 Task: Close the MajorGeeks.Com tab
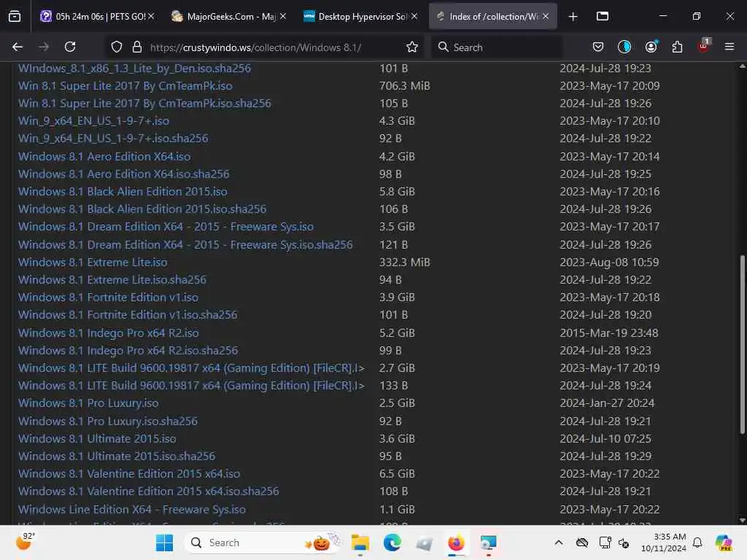pyautogui.click(x=283, y=16)
